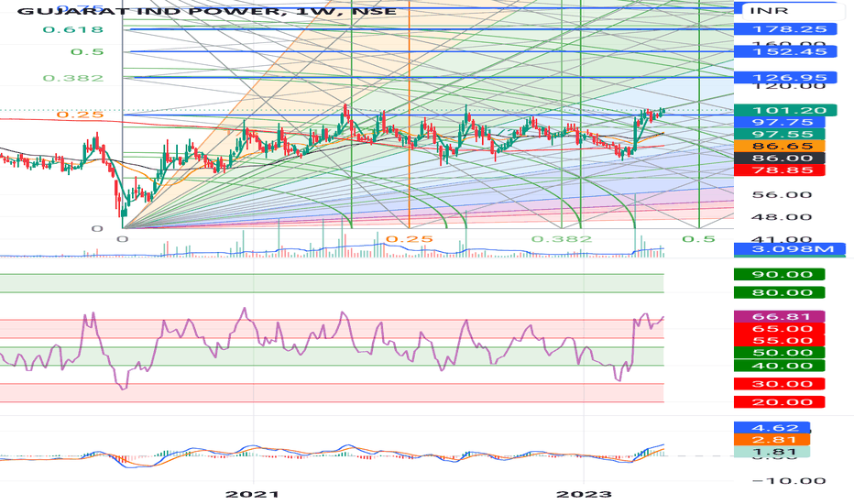The width and height of the screenshot is (854, 504).
Task: Select the 4.62 MACD value label
Action: (772, 428)
